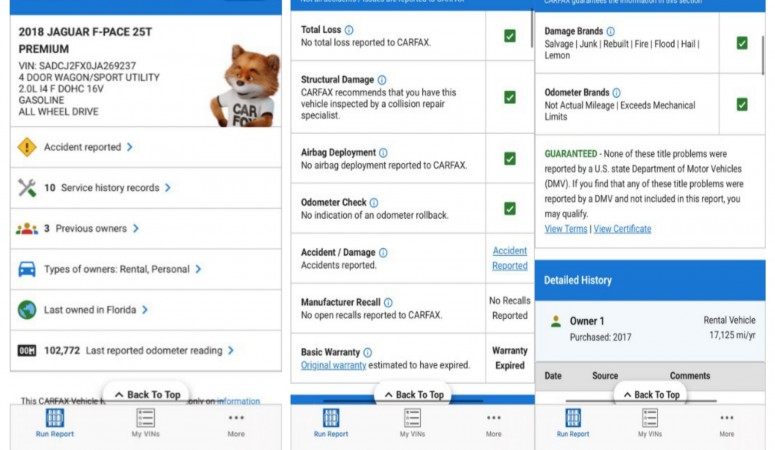Tap the '17,125 mi/yr' value

click(732, 335)
